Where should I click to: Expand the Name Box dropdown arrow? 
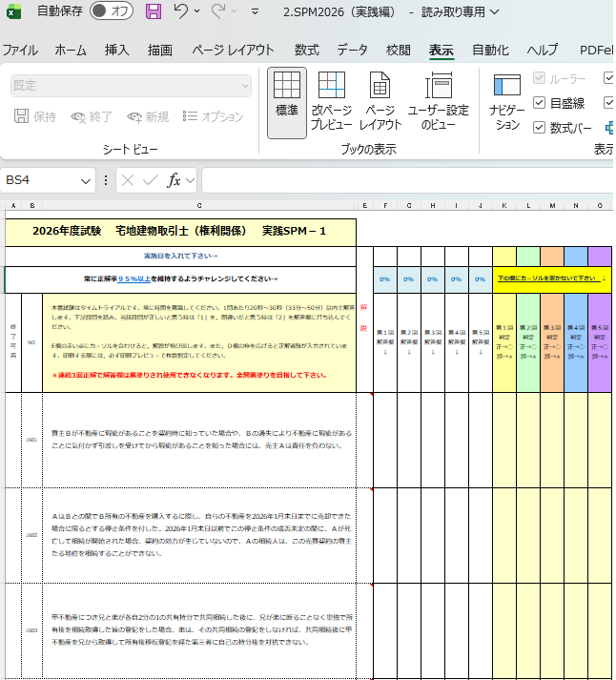tap(86, 180)
